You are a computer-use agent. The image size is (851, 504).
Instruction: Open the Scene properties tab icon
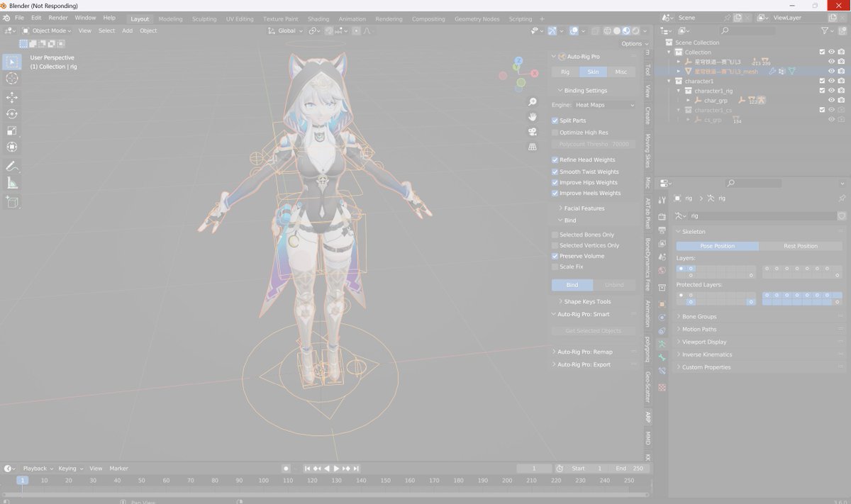662,257
